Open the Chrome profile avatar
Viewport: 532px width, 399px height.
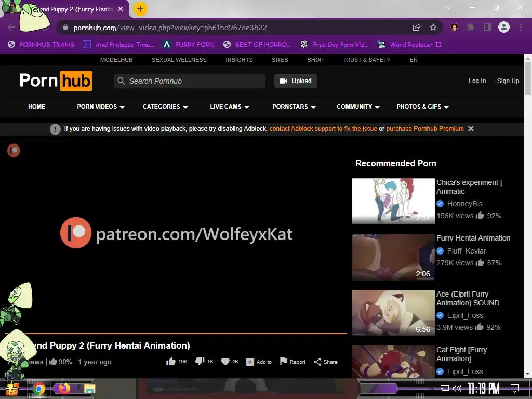coord(504,27)
